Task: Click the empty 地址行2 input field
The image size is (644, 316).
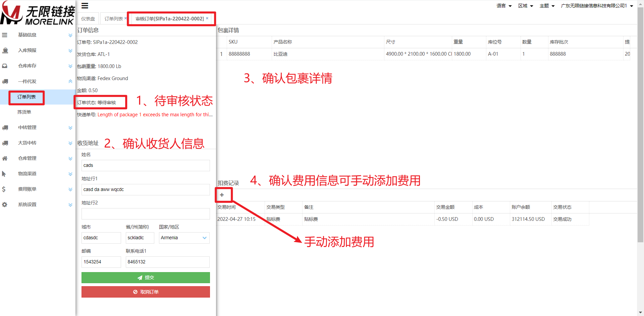Action: tap(146, 213)
